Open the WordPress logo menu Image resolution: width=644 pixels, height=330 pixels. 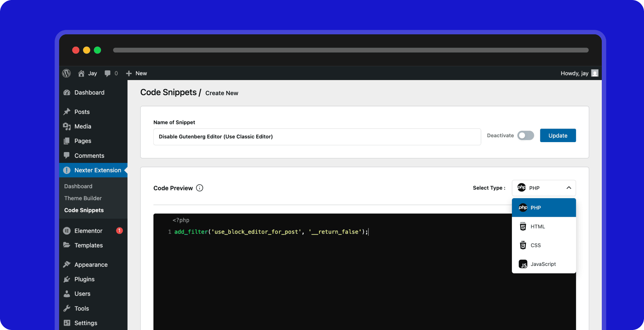(x=66, y=73)
